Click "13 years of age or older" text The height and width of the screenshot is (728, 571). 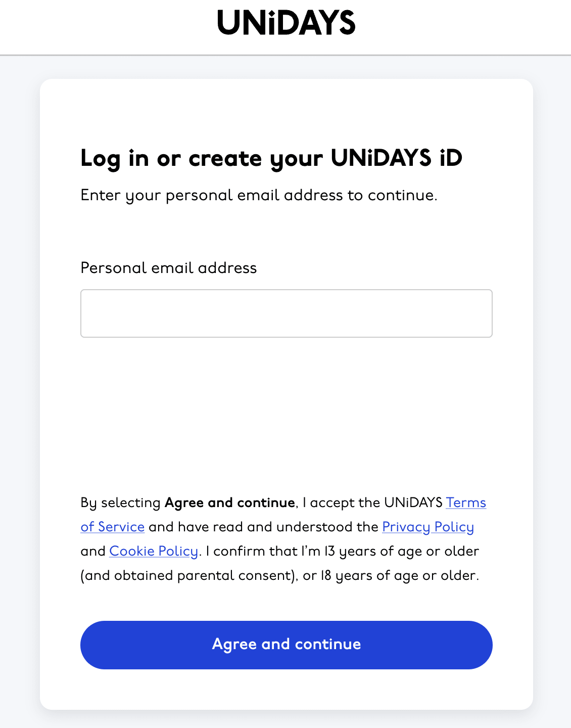(x=401, y=551)
